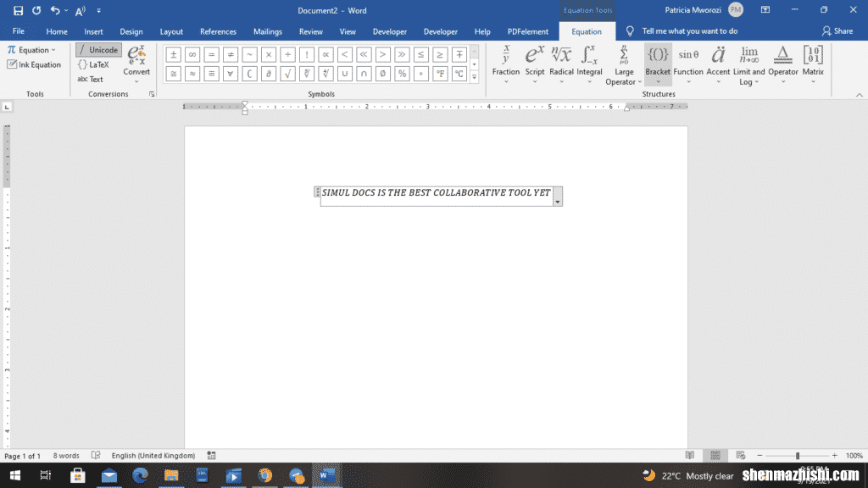Open the Conversions dialog launcher
Viewport: 868px width, 488px height.
152,94
